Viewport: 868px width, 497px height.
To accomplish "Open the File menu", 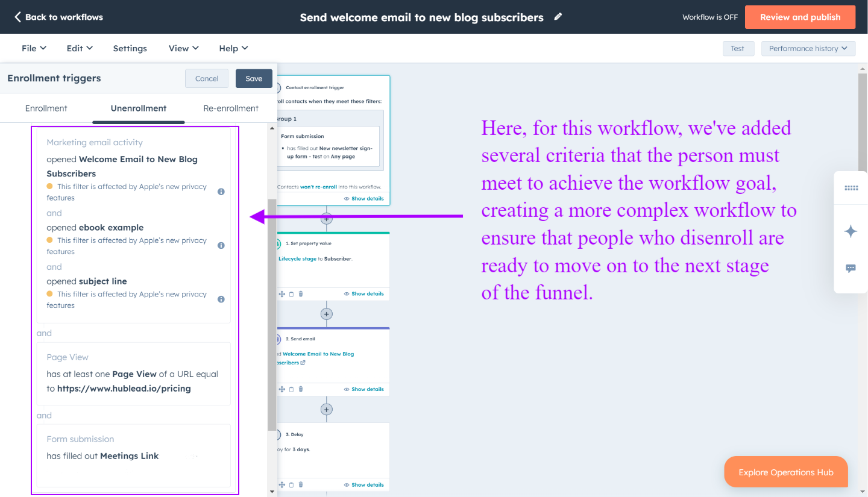I will pos(34,48).
